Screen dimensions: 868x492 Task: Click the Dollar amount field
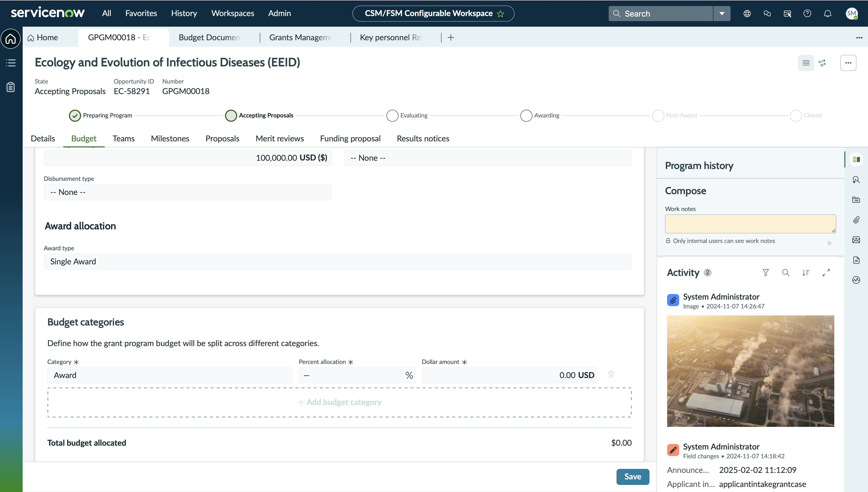point(509,375)
